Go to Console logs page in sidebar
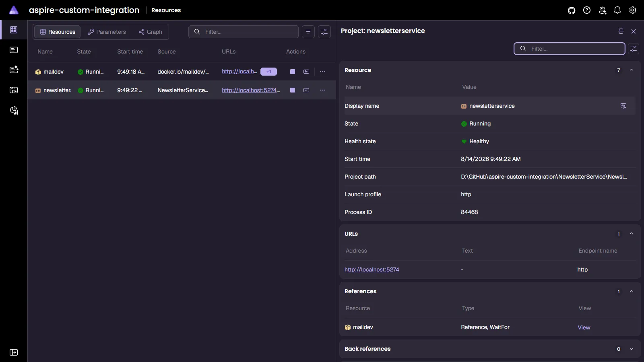The width and height of the screenshot is (644, 362). click(x=14, y=50)
